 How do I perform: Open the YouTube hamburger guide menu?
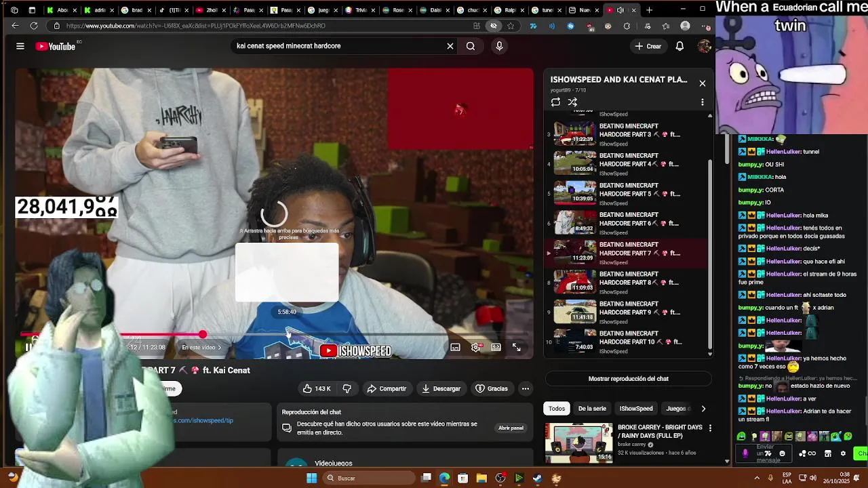point(20,46)
